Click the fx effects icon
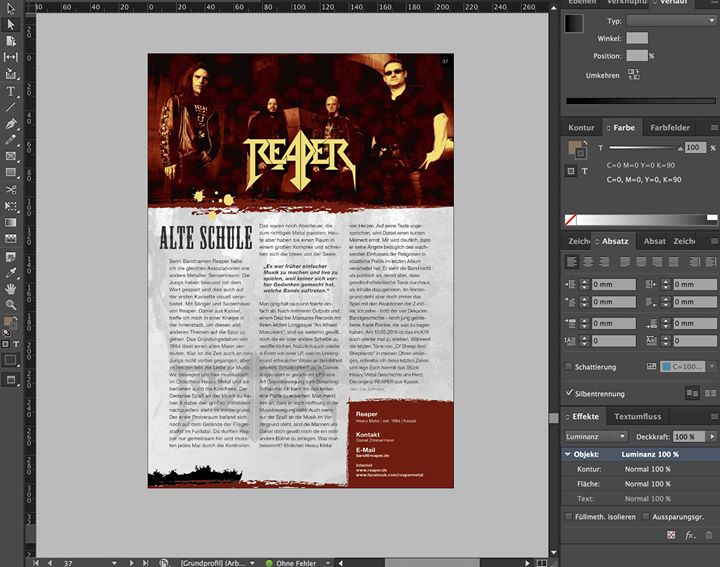 point(690,536)
